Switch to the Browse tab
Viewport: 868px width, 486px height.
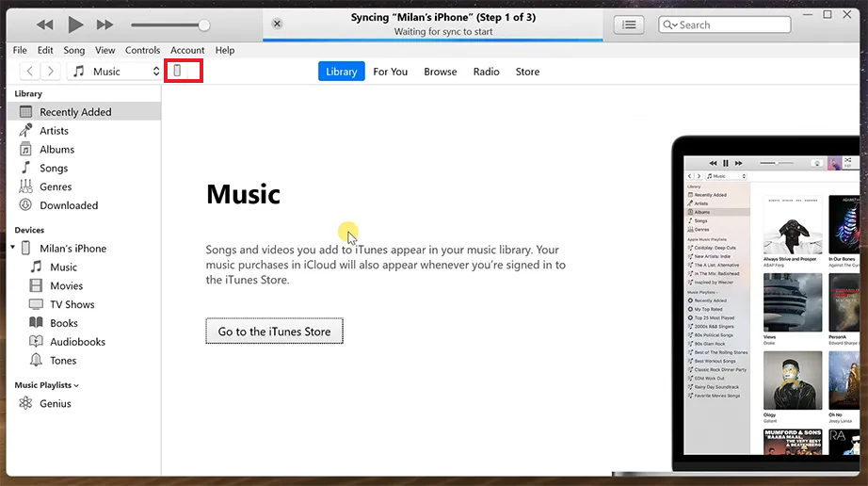click(441, 72)
